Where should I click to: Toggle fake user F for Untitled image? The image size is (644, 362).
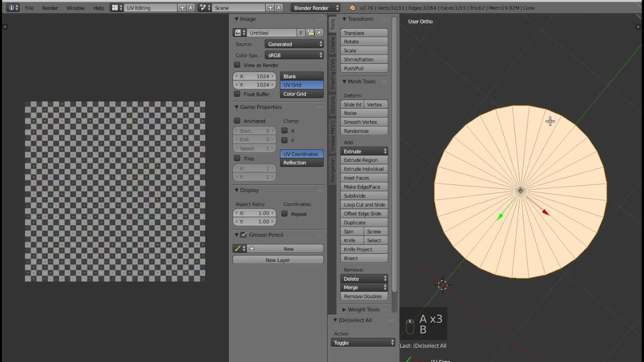pyautogui.click(x=301, y=33)
